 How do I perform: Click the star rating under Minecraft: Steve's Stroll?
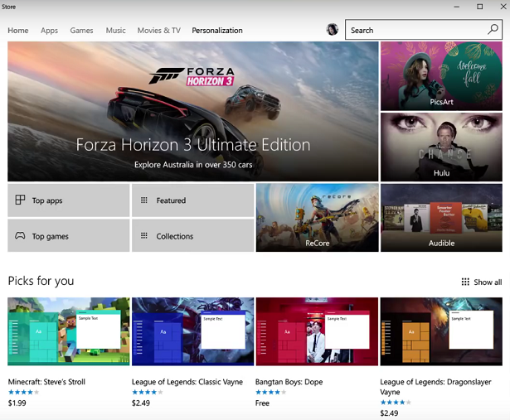tap(23, 392)
